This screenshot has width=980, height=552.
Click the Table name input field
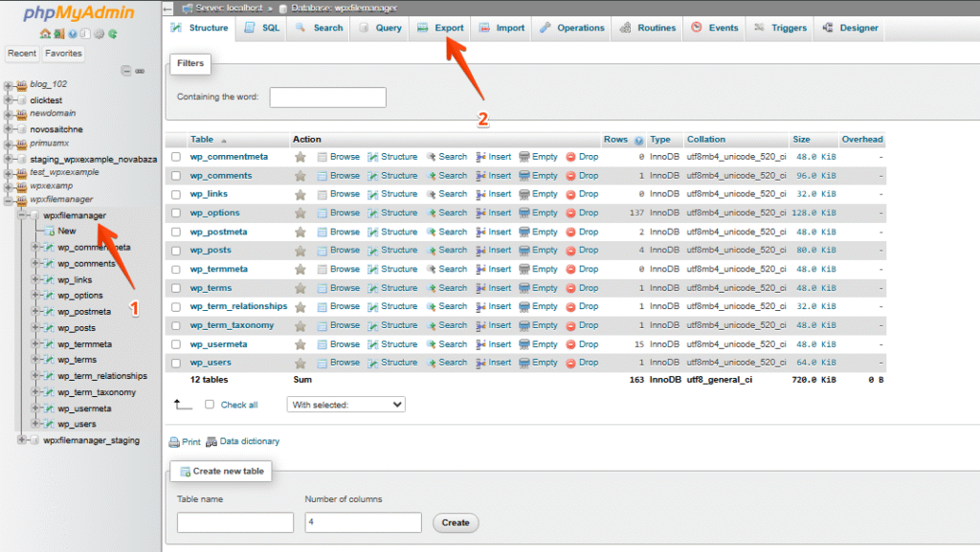pyautogui.click(x=235, y=522)
